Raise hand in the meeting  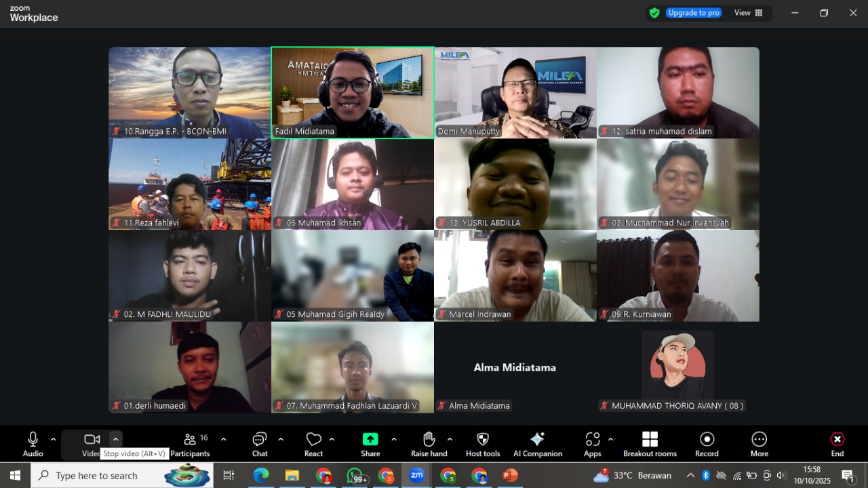click(429, 444)
